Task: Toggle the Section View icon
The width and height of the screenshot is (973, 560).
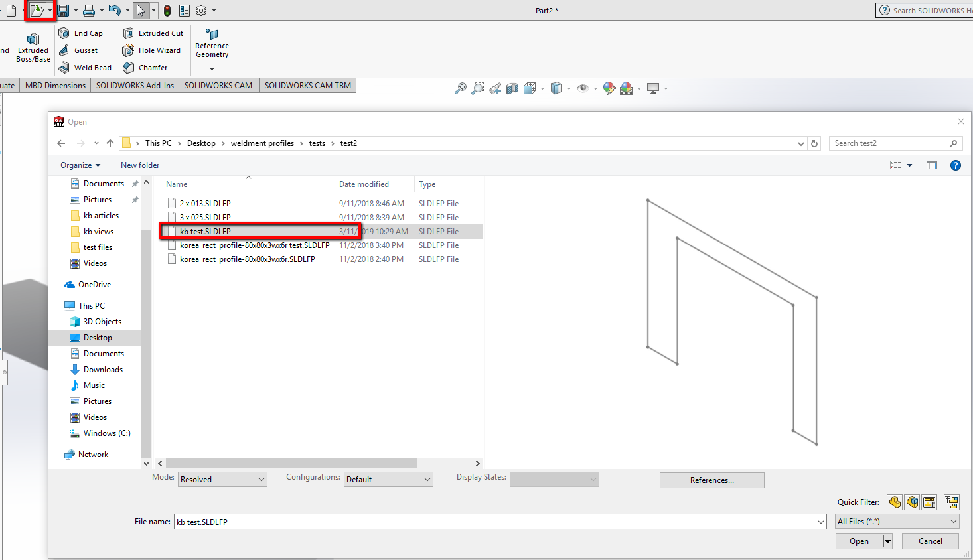Action: point(512,88)
